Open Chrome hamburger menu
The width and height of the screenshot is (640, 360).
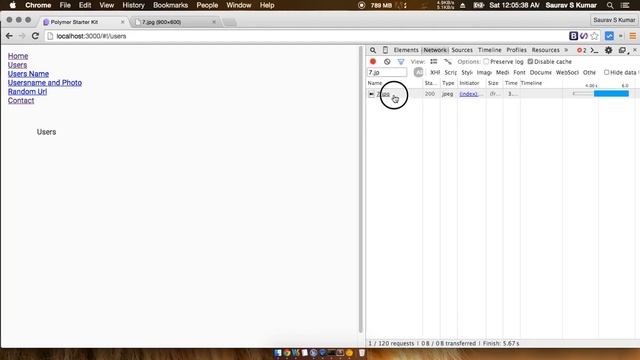(x=633, y=36)
